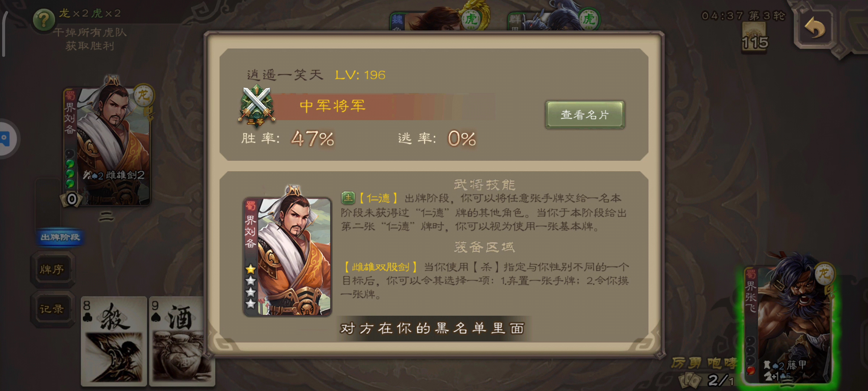The height and width of the screenshot is (391, 868).
Task: Open the card pile counter showing 115
Action: (754, 38)
